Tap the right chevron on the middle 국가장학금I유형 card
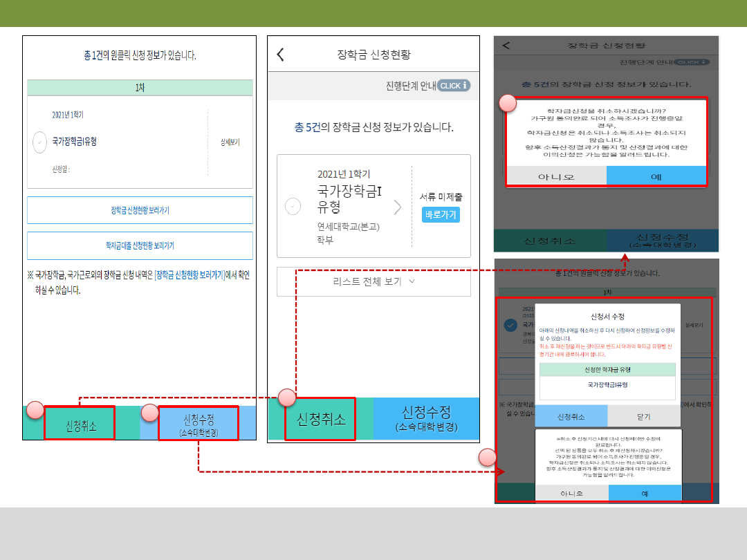Viewport: 747px width, 560px height. pyautogui.click(x=397, y=207)
